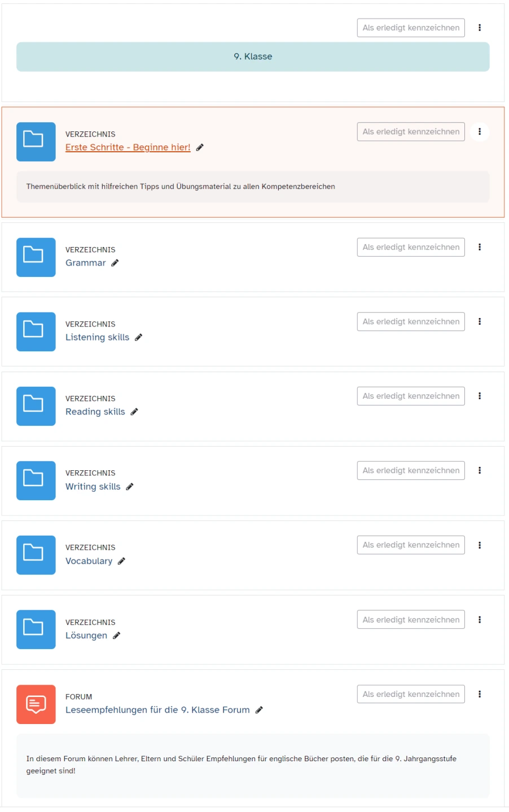
Task: Expand the three-dot options for the forum
Action: pos(480,694)
